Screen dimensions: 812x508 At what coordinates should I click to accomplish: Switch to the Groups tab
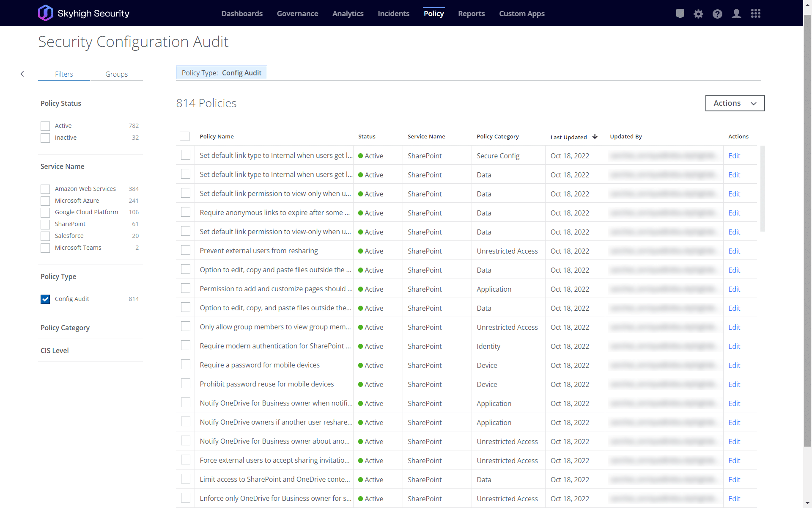[116, 74]
